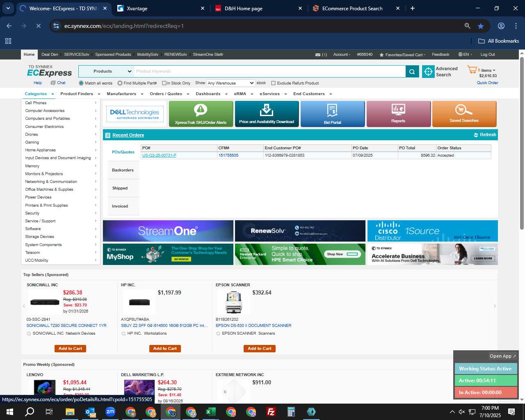Screen dimensions: 525x420
Task: Click the Product Keywords search field
Action: click(269, 71)
